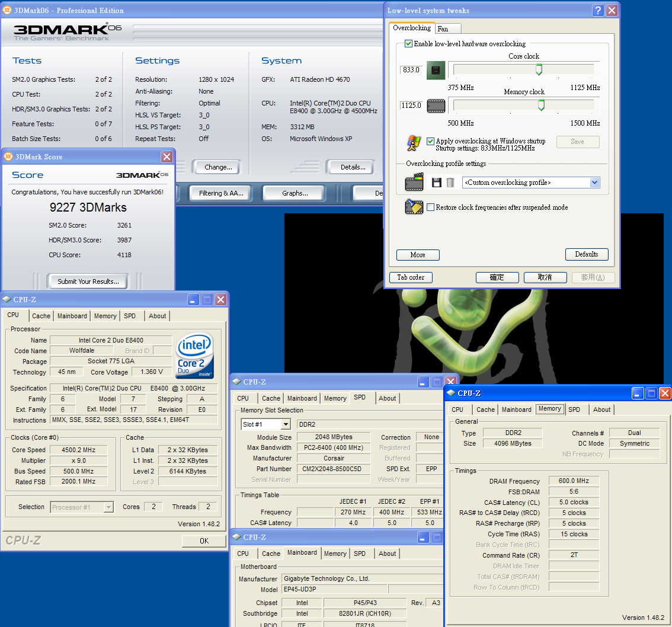Image resolution: width=672 pixels, height=627 pixels.
Task: Click the delete profile trash icon
Action: tap(450, 183)
